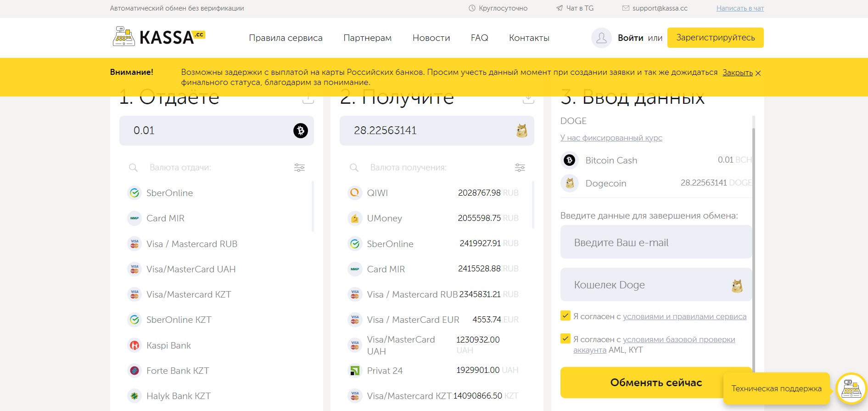Click the Чат в TG link
Screen dimensions: 868x411
pyautogui.click(x=580, y=8)
